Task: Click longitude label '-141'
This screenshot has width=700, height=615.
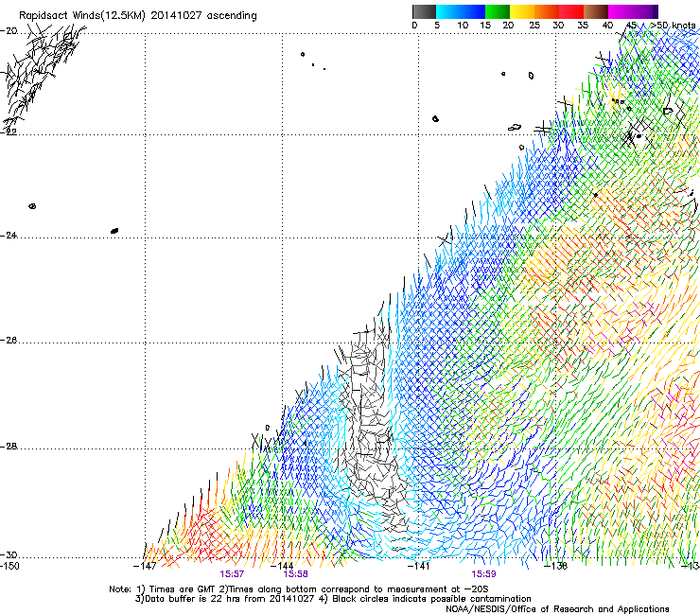Action: click(418, 566)
